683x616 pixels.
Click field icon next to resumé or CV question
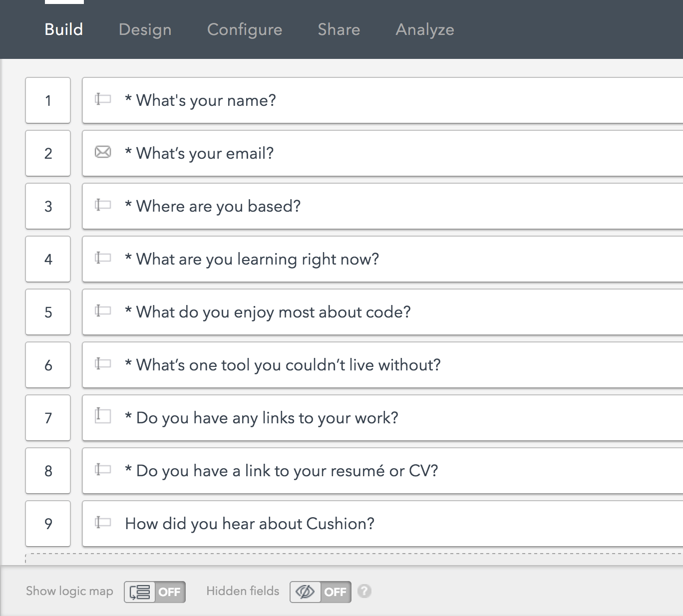point(103,469)
